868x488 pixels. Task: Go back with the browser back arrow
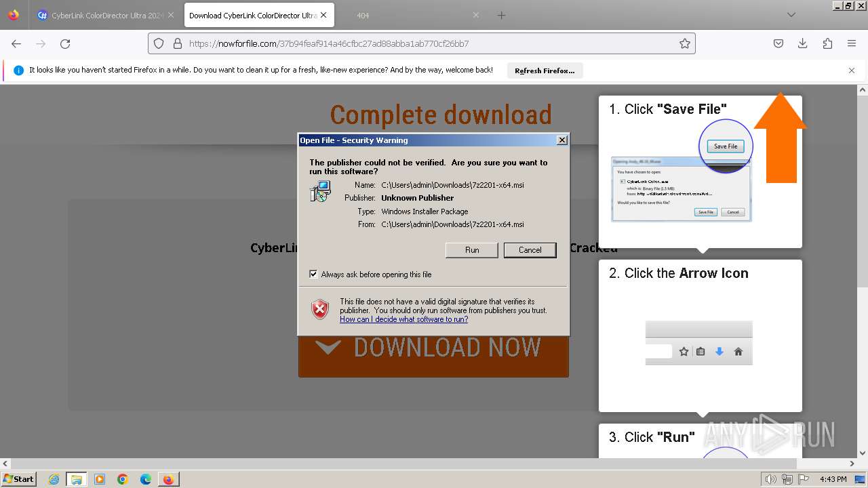click(16, 43)
